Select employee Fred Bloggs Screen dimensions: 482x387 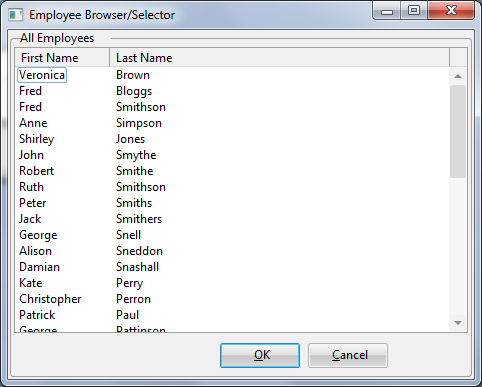point(232,91)
